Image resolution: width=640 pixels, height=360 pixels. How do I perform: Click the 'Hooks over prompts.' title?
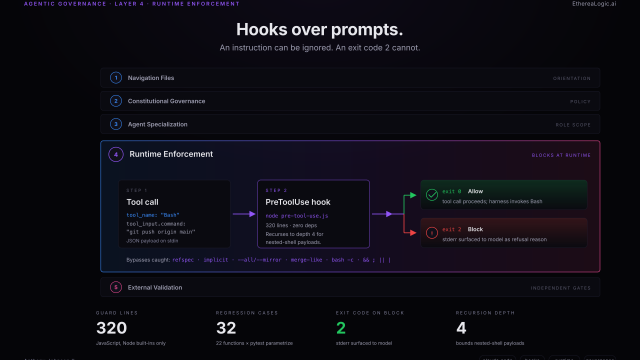(320, 29)
